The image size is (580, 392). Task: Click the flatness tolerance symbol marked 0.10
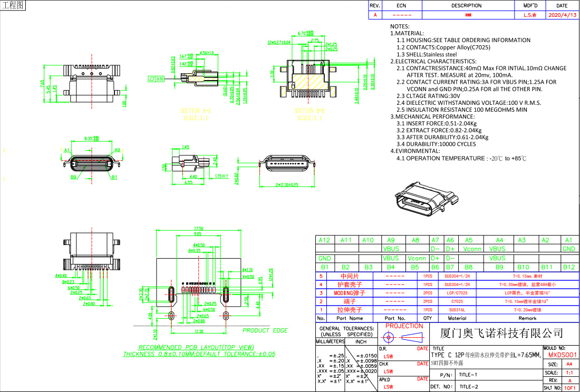156,79
